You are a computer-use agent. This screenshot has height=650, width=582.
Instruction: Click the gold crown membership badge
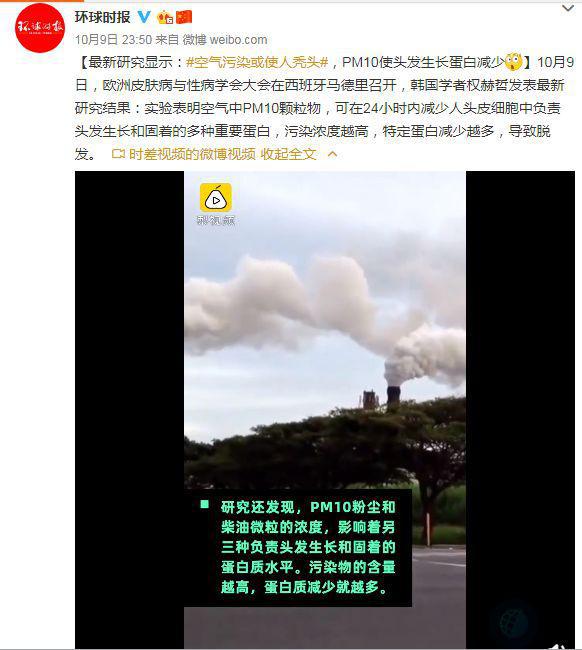tap(165, 17)
